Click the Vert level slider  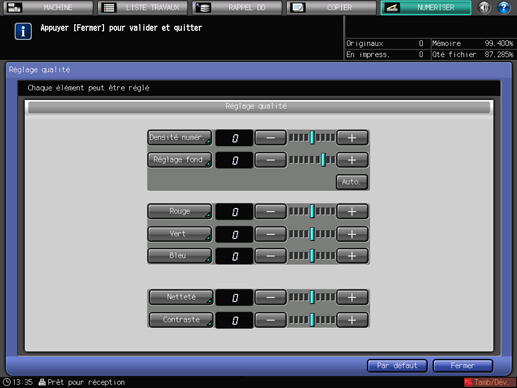[x=312, y=234]
